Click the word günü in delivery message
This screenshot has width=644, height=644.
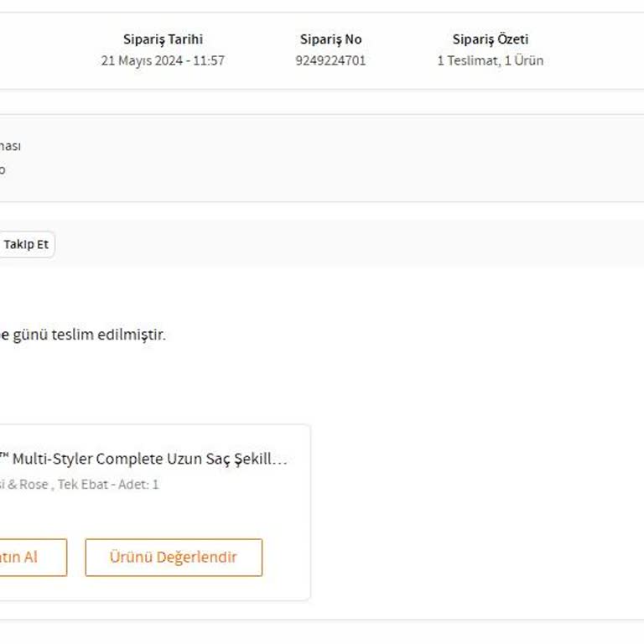30,335
